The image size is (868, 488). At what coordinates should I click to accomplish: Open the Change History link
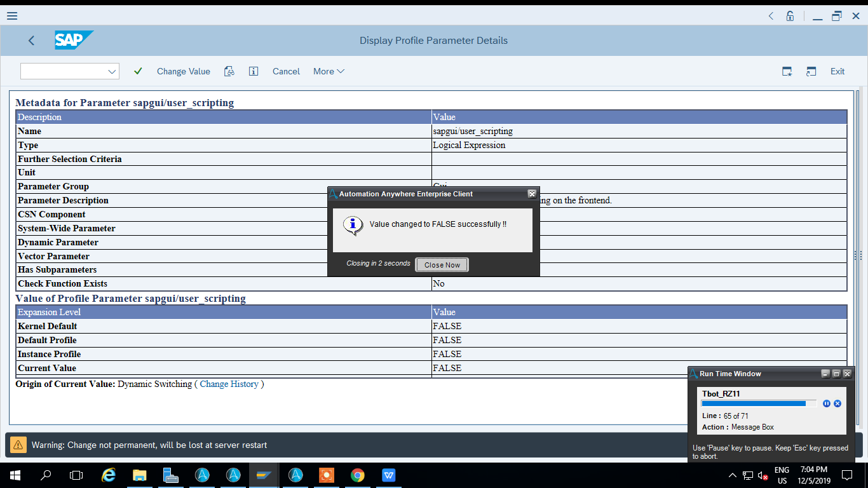pos(229,384)
